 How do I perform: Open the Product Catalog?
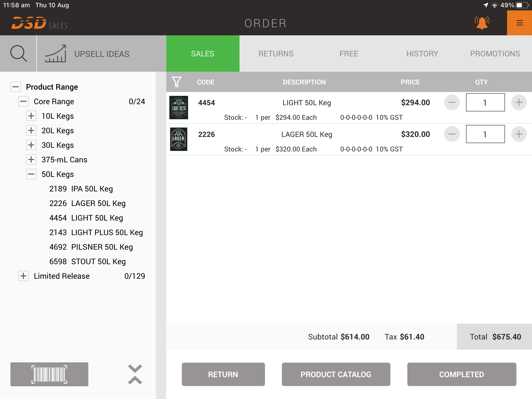(x=336, y=374)
